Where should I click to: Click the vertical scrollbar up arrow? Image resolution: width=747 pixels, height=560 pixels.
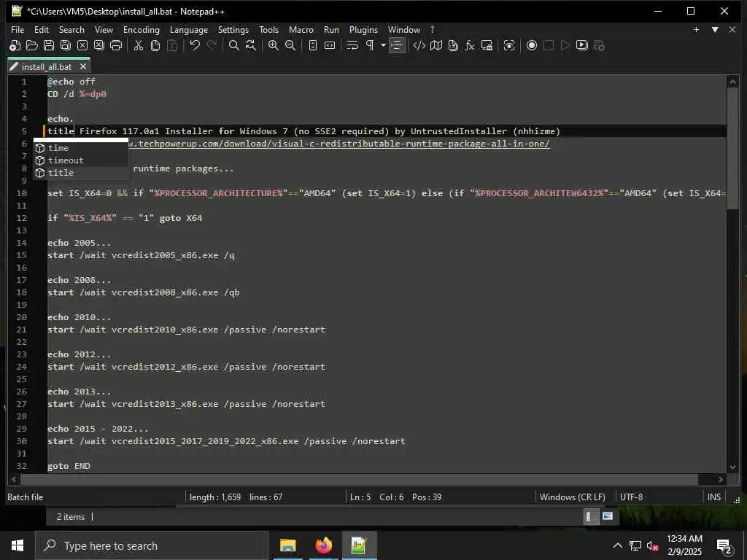point(732,82)
